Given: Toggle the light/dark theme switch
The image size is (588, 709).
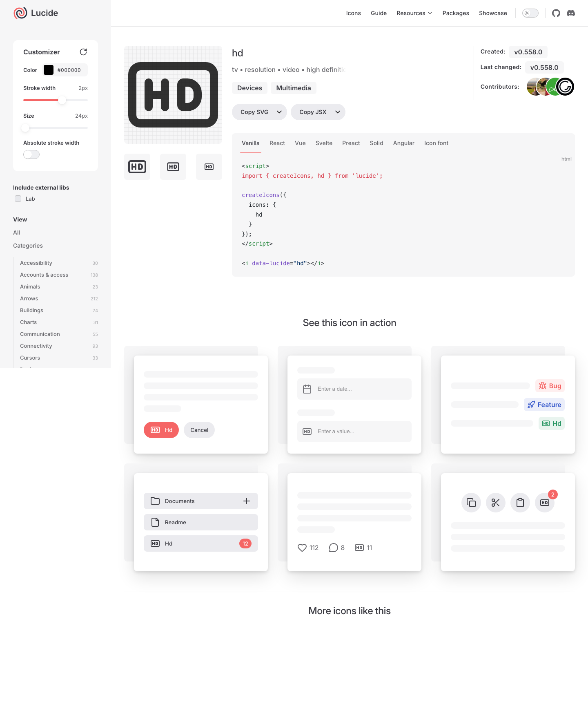Looking at the screenshot, I should 530,13.
